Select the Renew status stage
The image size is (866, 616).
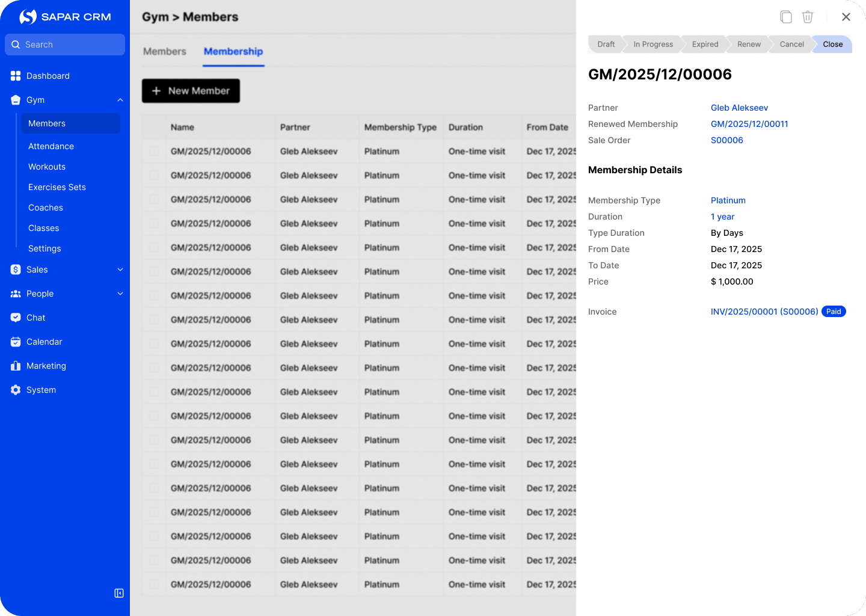749,45
